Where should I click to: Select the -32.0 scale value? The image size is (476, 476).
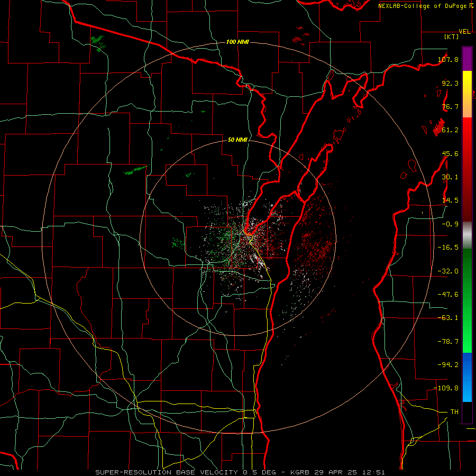point(448,271)
